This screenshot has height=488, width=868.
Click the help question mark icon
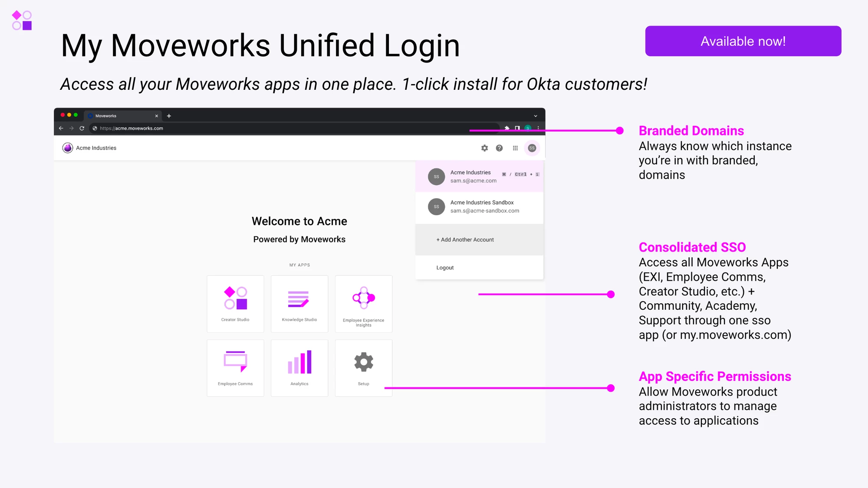(499, 148)
